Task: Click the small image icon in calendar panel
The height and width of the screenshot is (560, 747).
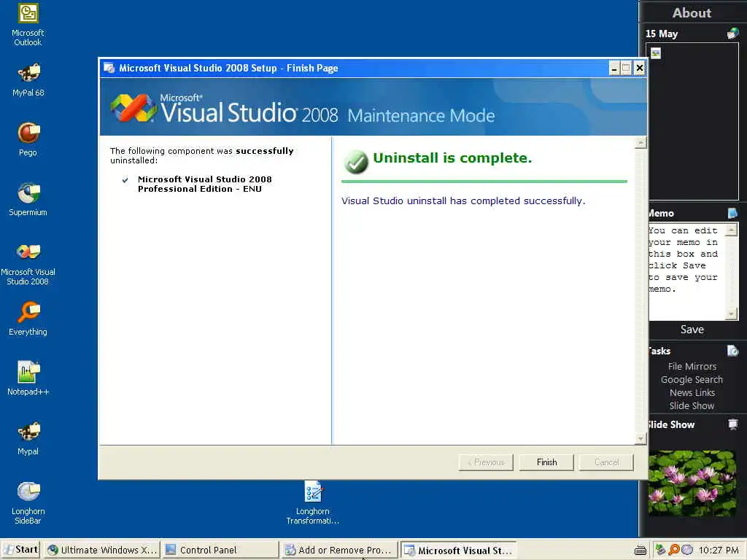Action: pos(656,53)
